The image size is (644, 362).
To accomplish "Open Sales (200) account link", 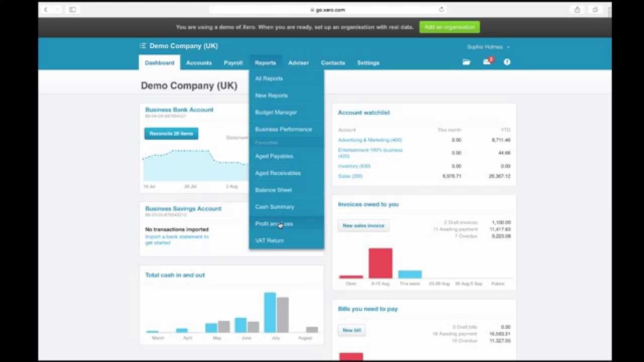I will coord(350,176).
